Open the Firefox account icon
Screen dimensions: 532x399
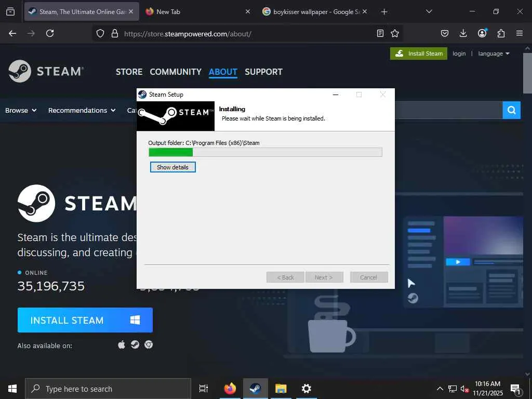pos(482,33)
